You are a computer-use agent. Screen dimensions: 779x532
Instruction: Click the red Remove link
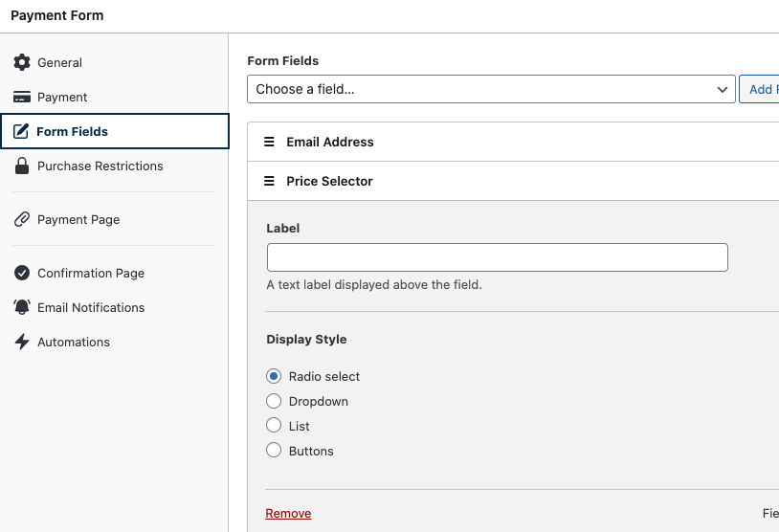point(288,514)
